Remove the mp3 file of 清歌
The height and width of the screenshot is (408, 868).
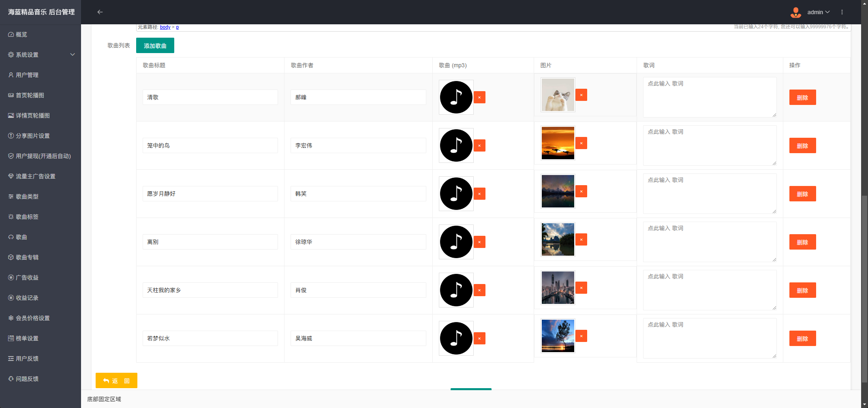479,97
